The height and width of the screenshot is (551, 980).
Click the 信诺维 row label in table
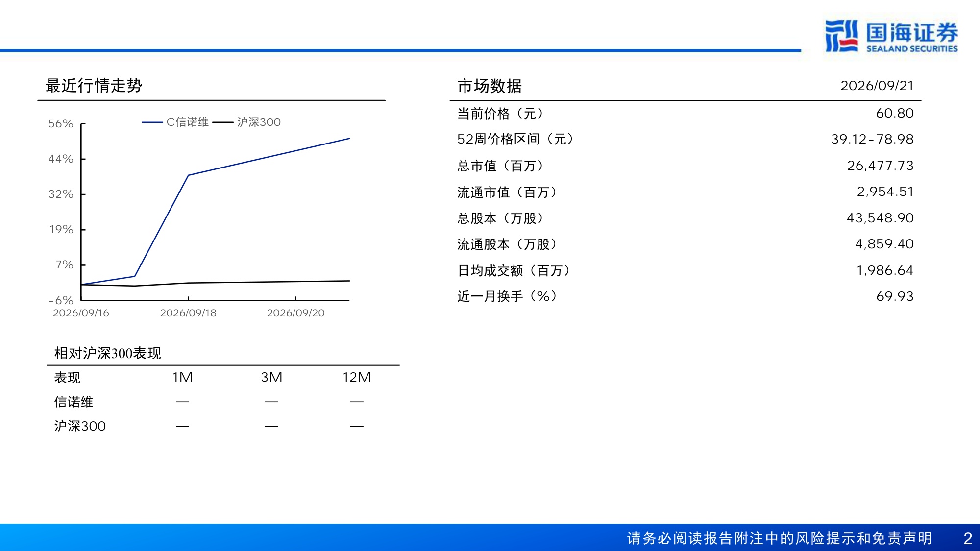pyautogui.click(x=73, y=402)
